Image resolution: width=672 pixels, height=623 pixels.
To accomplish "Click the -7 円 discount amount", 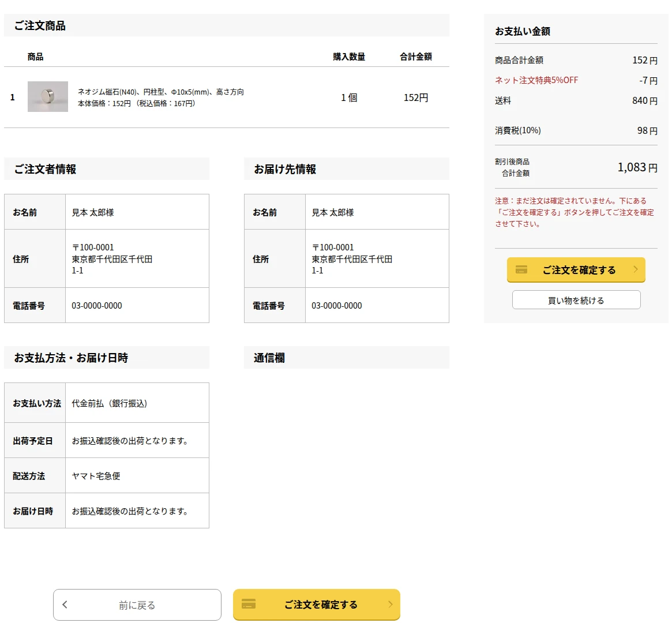I will [x=648, y=81].
